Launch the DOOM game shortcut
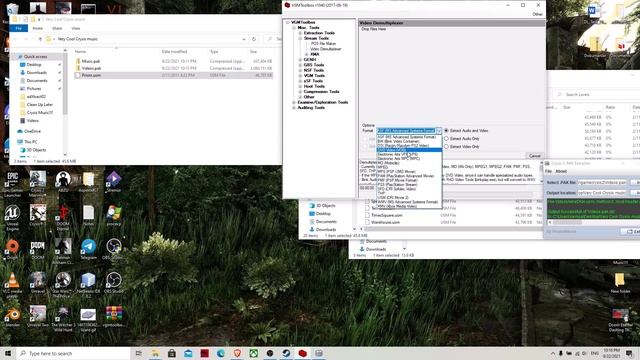This screenshot has height=360, width=640. coord(38,249)
